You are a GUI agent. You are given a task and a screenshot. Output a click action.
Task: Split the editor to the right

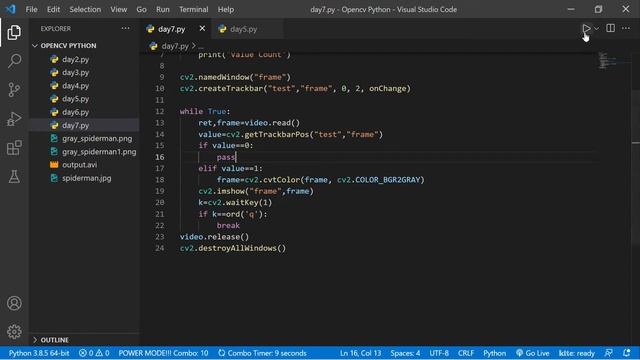pos(610,28)
